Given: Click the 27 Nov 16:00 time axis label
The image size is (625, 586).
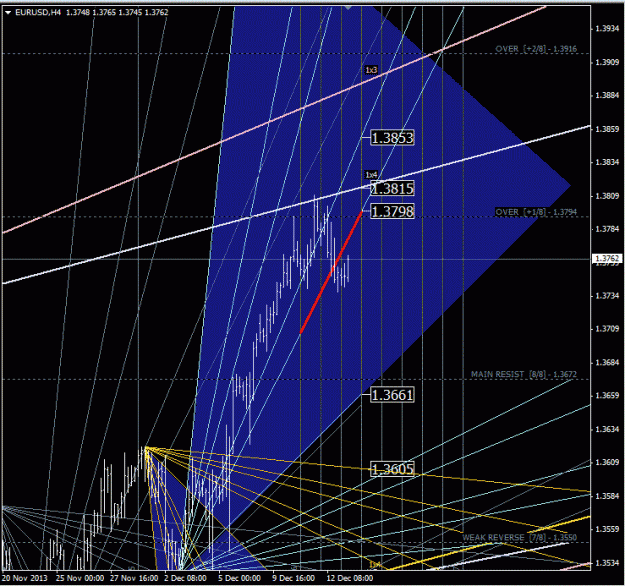Looking at the screenshot, I should 134,578.
